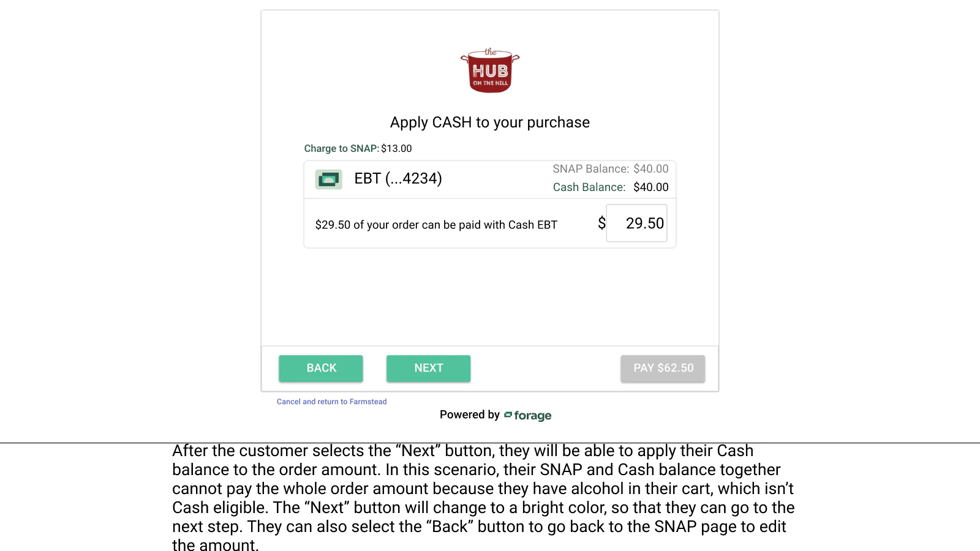Click the Cash Balance label

pyautogui.click(x=589, y=187)
